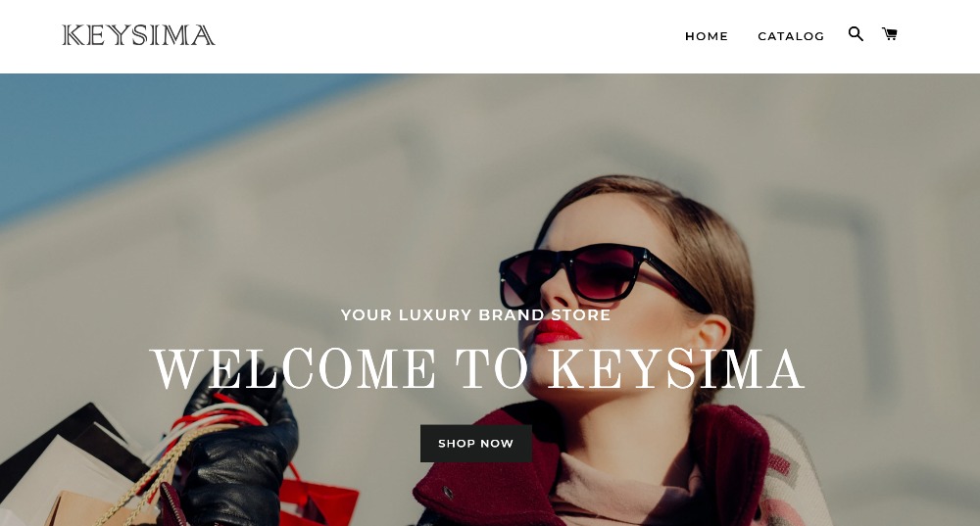Open the search magnifier icon

pos(856,33)
